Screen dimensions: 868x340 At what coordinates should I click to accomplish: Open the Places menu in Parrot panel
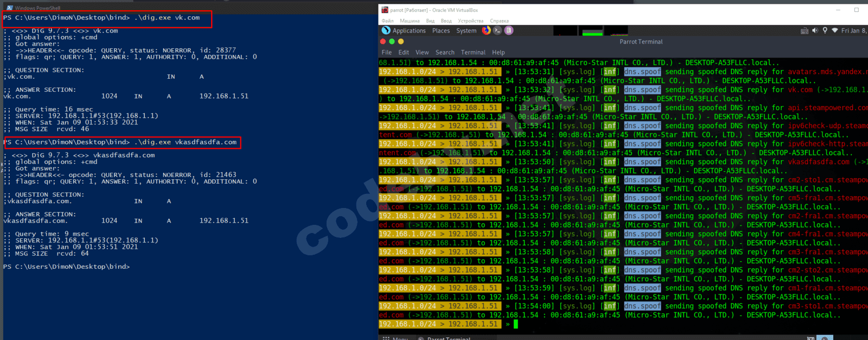[441, 31]
